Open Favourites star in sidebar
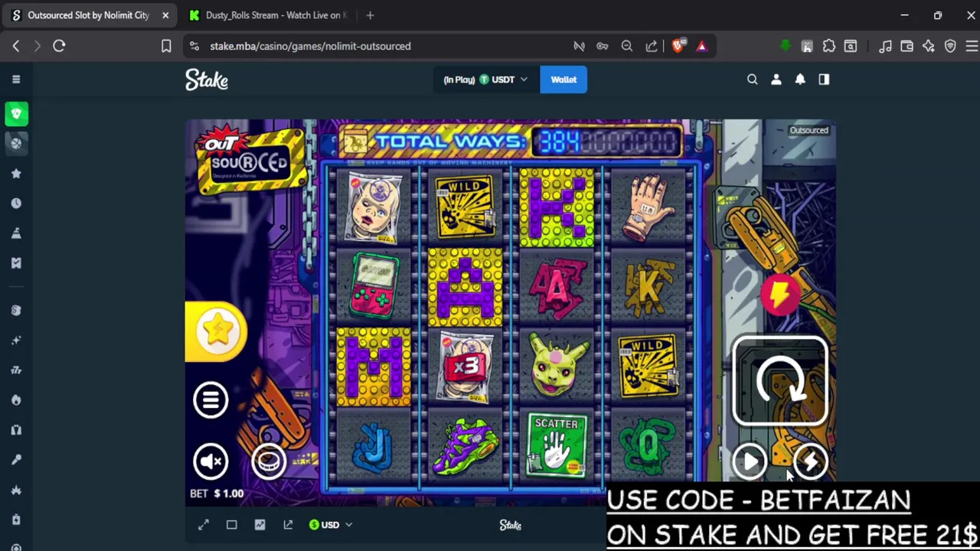Screen dimensions: 980x551 coord(16,174)
